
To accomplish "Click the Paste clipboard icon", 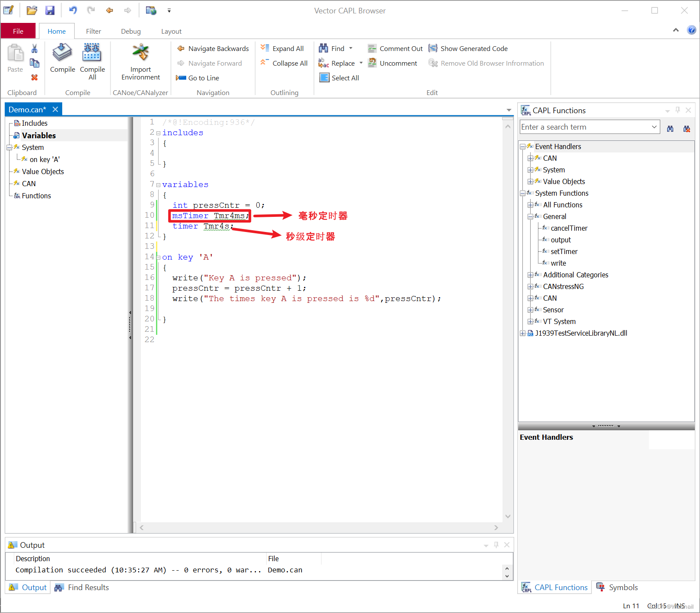I will point(16,53).
